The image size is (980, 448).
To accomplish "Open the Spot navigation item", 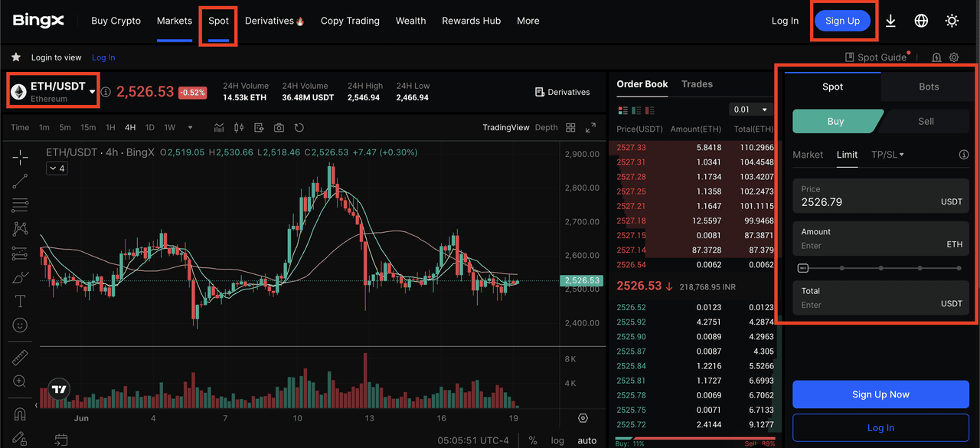I will [218, 21].
